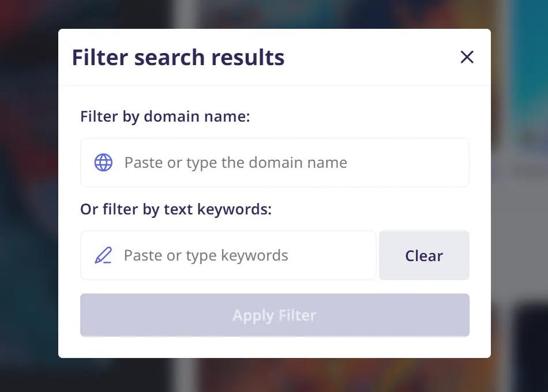
Task: Click the X icon to dismiss the dialog
Action: pyautogui.click(x=467, y=57)
